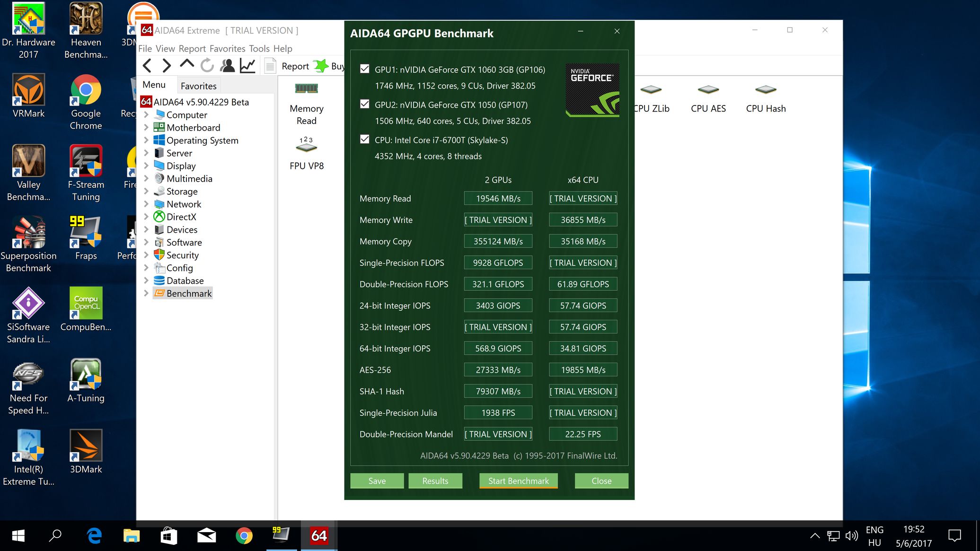Open Superposition Benchmark desktop icon
This screenshot has width=980, height=551.
point(28,244)
